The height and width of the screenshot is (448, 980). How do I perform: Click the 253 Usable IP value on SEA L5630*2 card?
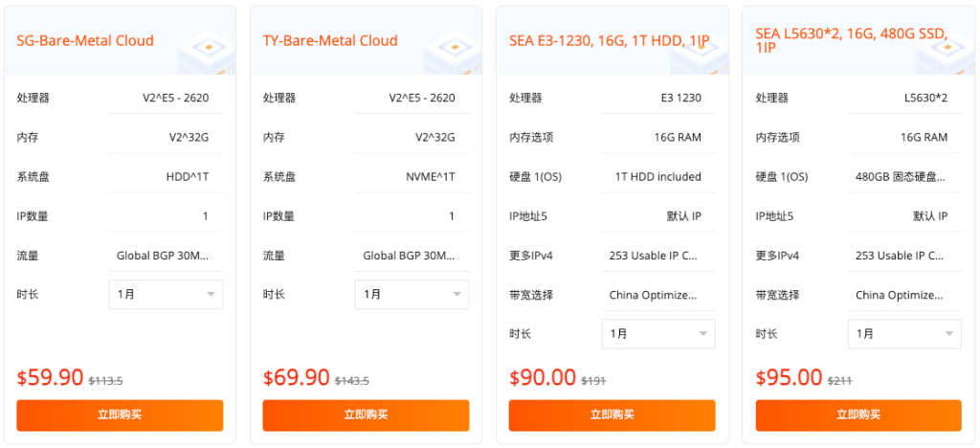point(900,256)
